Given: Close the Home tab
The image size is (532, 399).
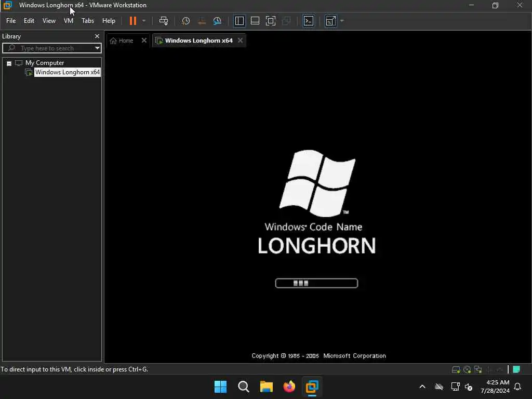Looking at the screenshot, I should 144,41.
